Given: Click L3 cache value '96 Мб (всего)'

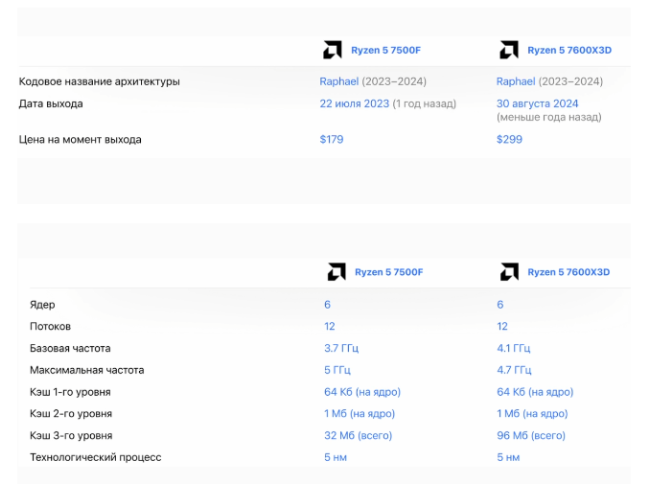Looking at the screenshot, I should point(531,435).
